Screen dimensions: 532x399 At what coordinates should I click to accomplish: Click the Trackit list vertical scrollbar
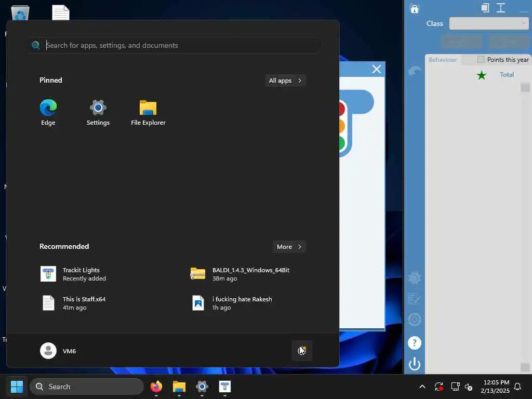[x=525, y=227]
